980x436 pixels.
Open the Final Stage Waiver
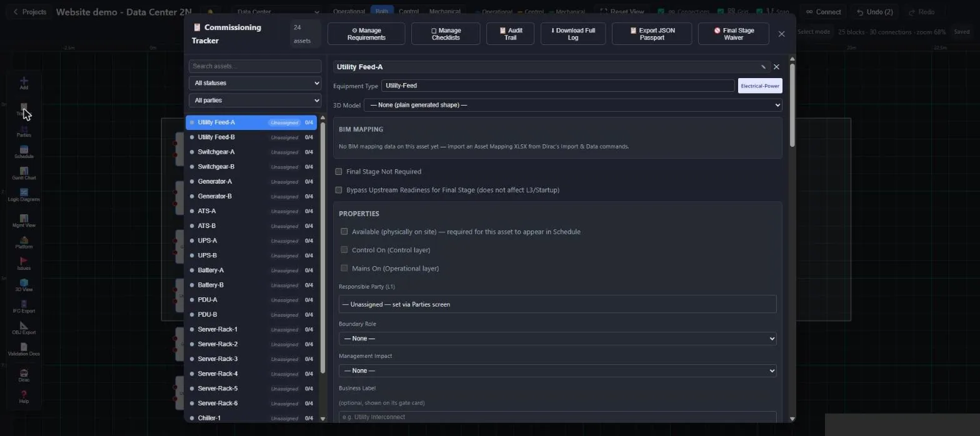[733, 34]
